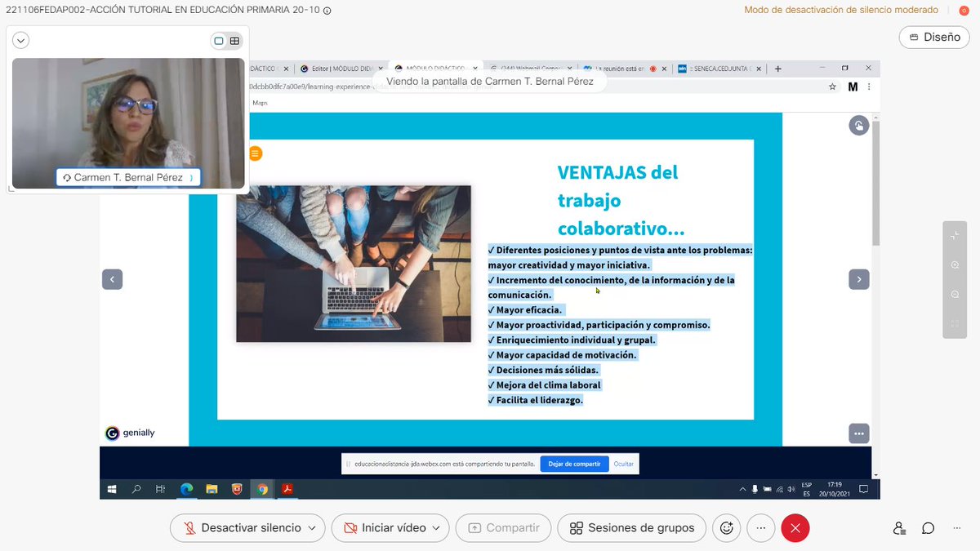
Task: Open Chrome from taskbar
Action: point(262,489)
